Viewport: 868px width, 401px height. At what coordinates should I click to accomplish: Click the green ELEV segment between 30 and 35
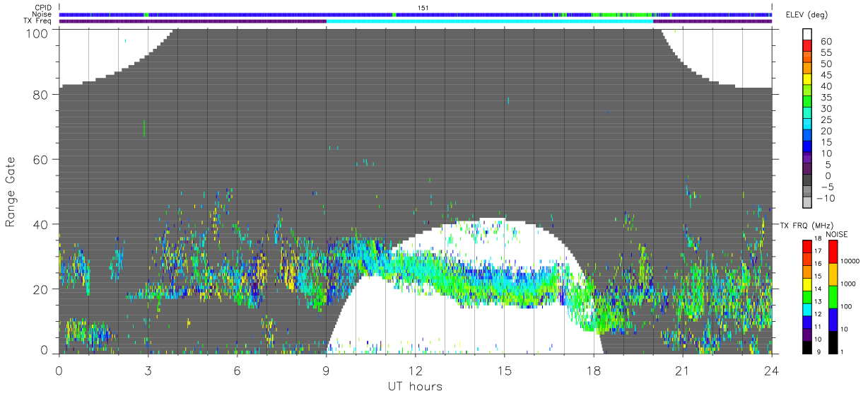807,103
